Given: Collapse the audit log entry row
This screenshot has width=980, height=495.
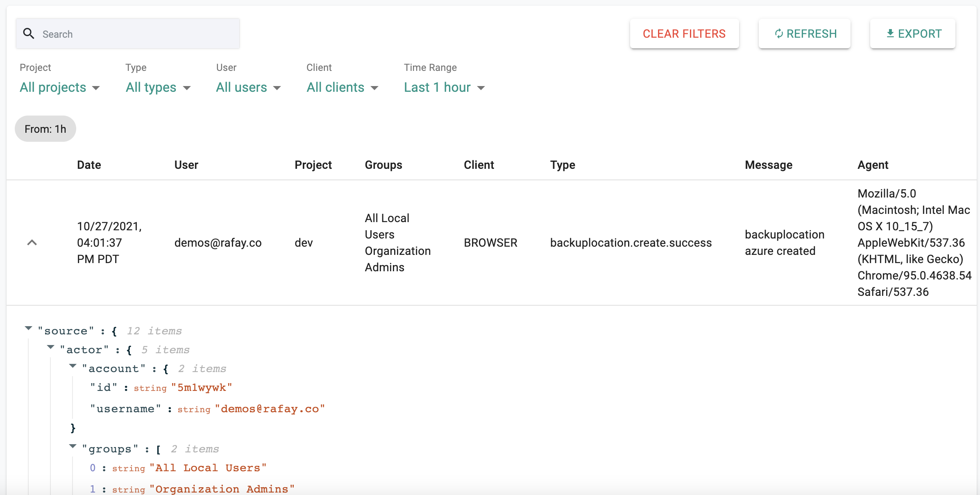Looking at the screenshot, I should click(33, 243).
